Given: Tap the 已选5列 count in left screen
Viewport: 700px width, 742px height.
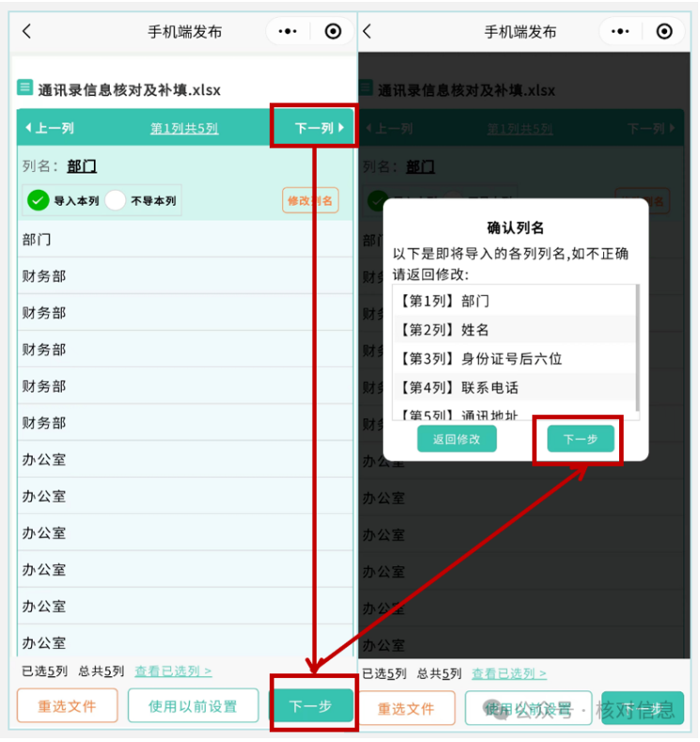Looking at the screenshot, I should (44, 671).
